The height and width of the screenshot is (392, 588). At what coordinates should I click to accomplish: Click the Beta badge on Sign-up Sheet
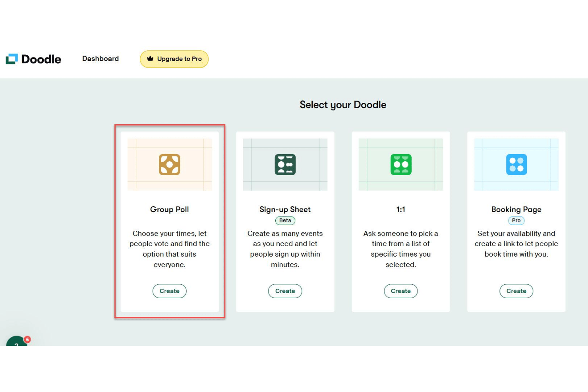click(x=285, y=220)
